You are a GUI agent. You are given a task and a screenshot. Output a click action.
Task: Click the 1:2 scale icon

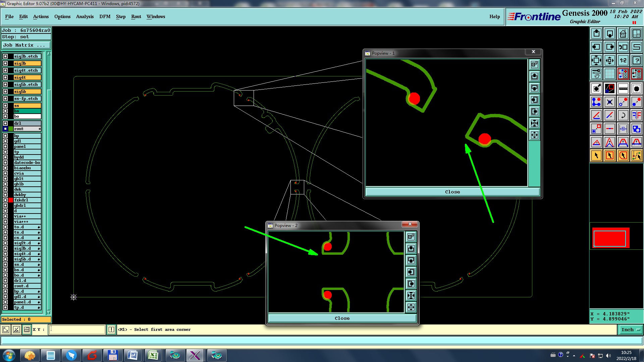tap(623, 60)
